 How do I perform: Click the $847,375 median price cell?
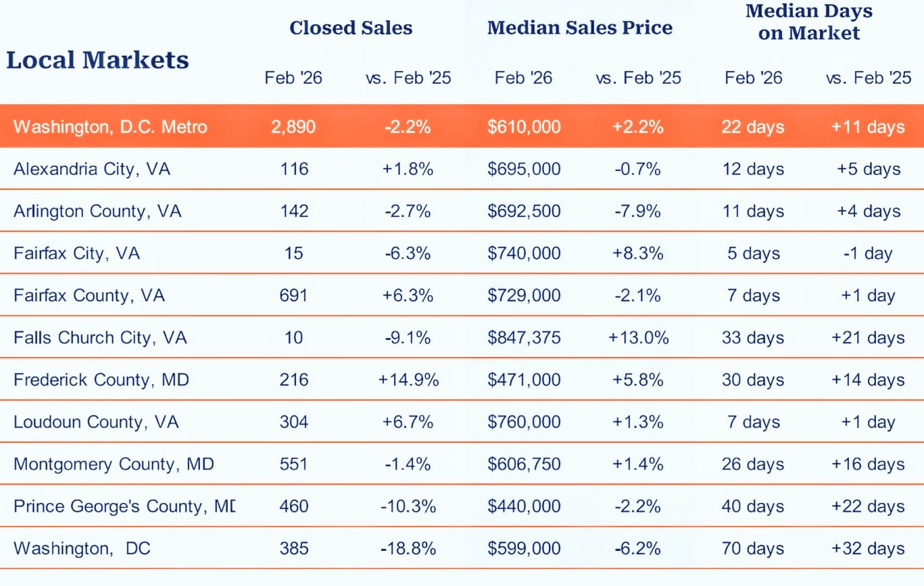pos(524,337)
